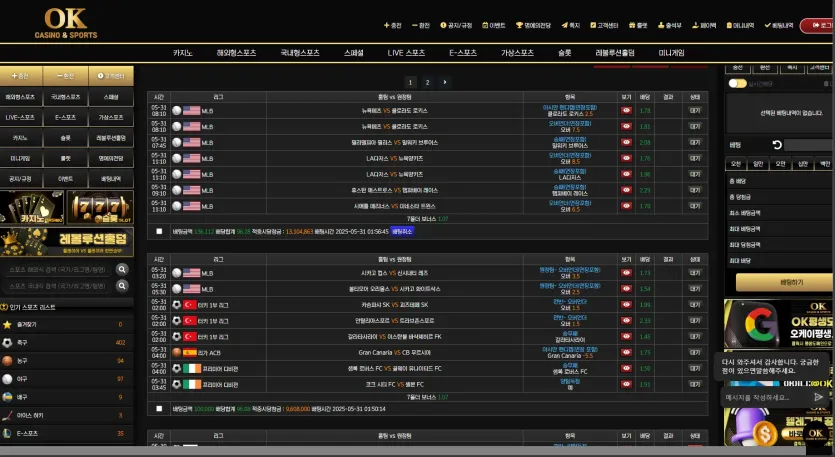Viewport: 835px width, 457px height.
Task: Click the 오만 quick amount button
Action: pyautogui.click(x=780, y=164)
